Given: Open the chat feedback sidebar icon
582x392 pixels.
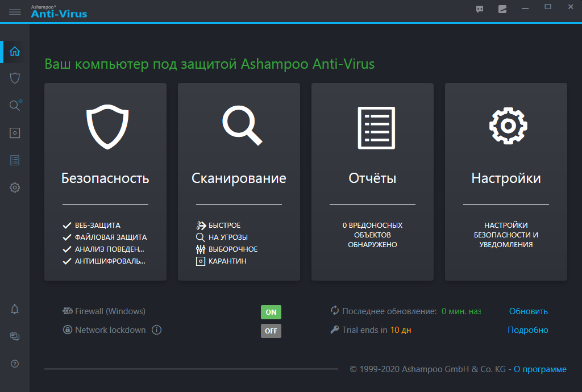Looking at the screenshot, I should tap(15, 336).
